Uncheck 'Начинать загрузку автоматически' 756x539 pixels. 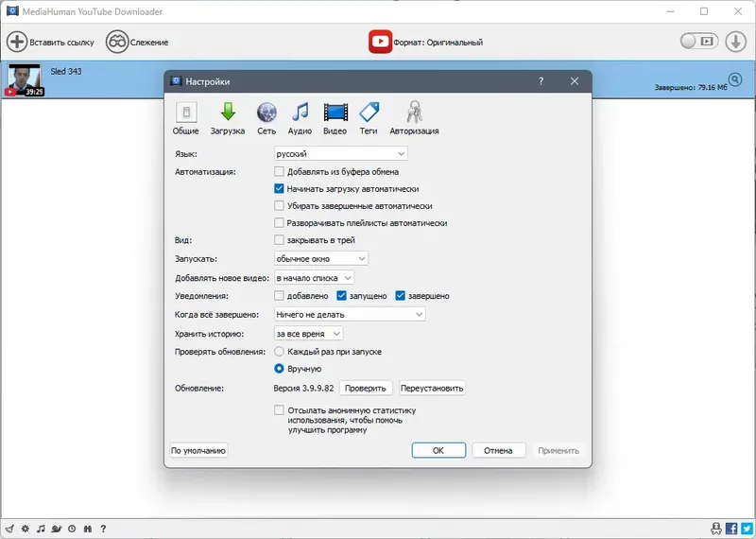coord(279,189)
